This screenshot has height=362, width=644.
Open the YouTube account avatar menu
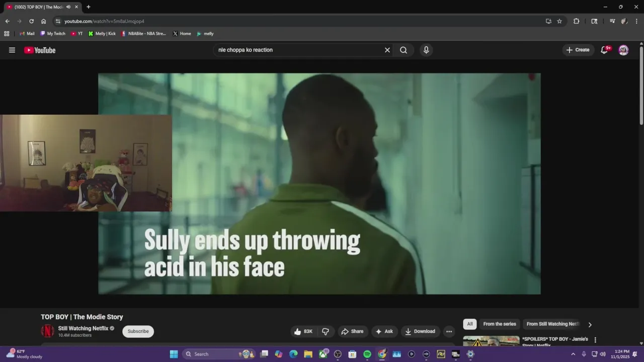point(623,50)
